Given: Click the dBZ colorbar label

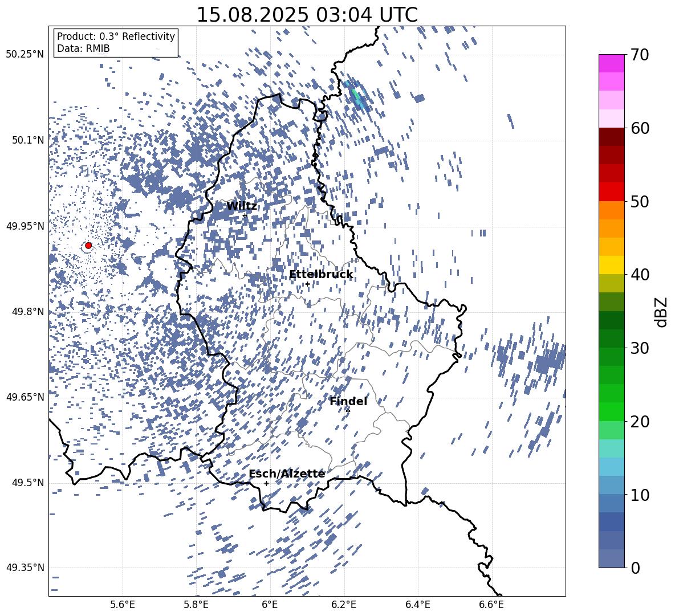Looking at the screenshot, I should coord(662,312).
